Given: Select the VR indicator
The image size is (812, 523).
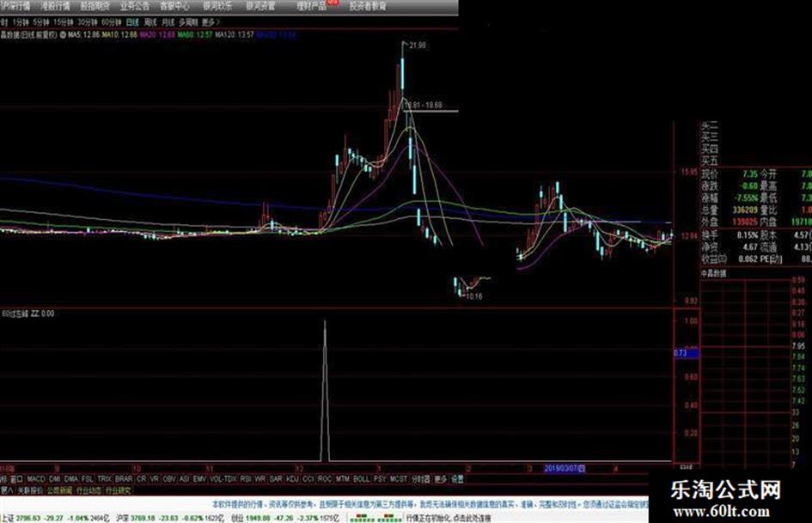Looking at the screenshot, I should click(x=155, y=479).
